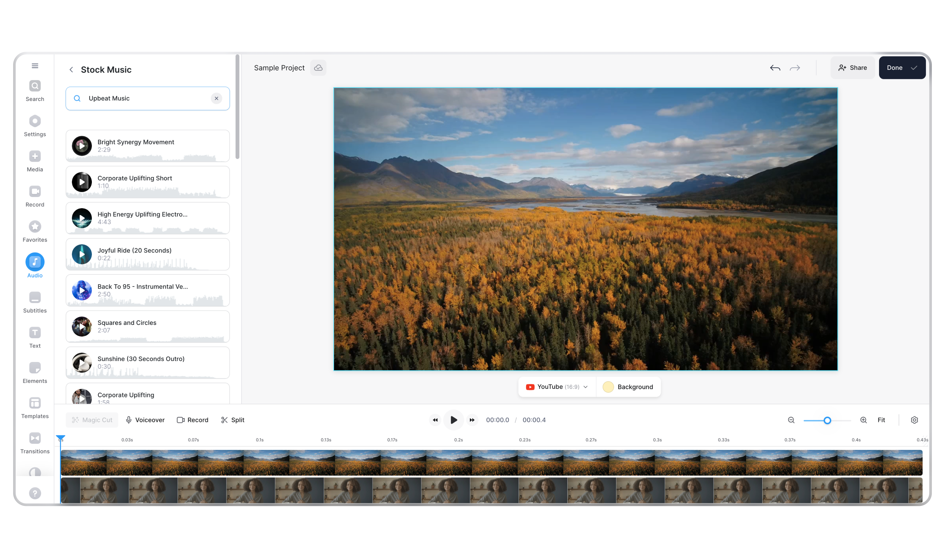Open the hamburger menu icon
Screen dimensions: 945x560
pyautogui.click(x=35, y=66)
